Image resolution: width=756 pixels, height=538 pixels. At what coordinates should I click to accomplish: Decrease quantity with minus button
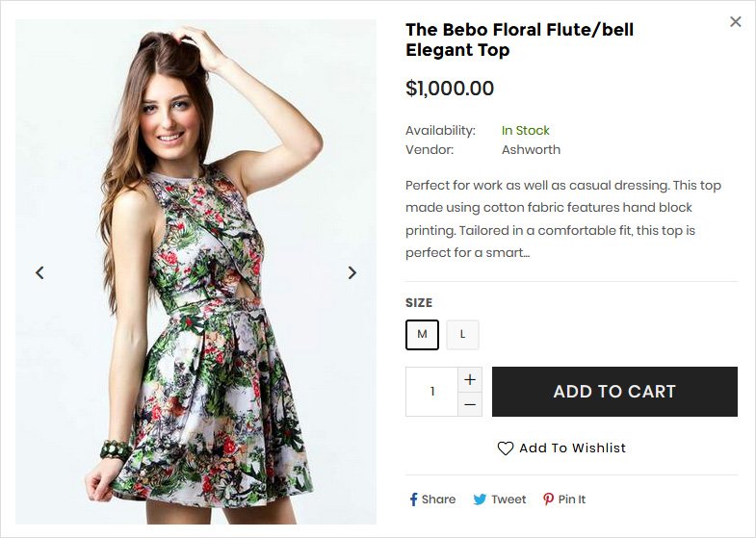coord(470,404)
